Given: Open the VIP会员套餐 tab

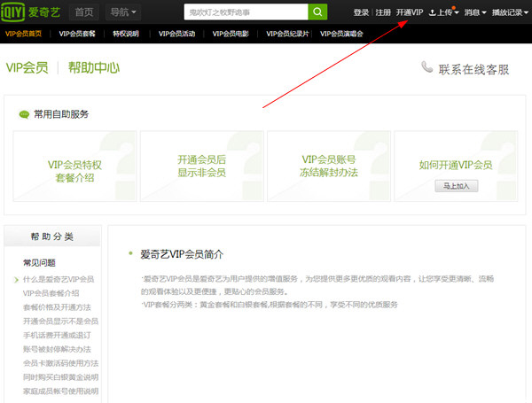Looking at the screenshot, I should point(77,34).
